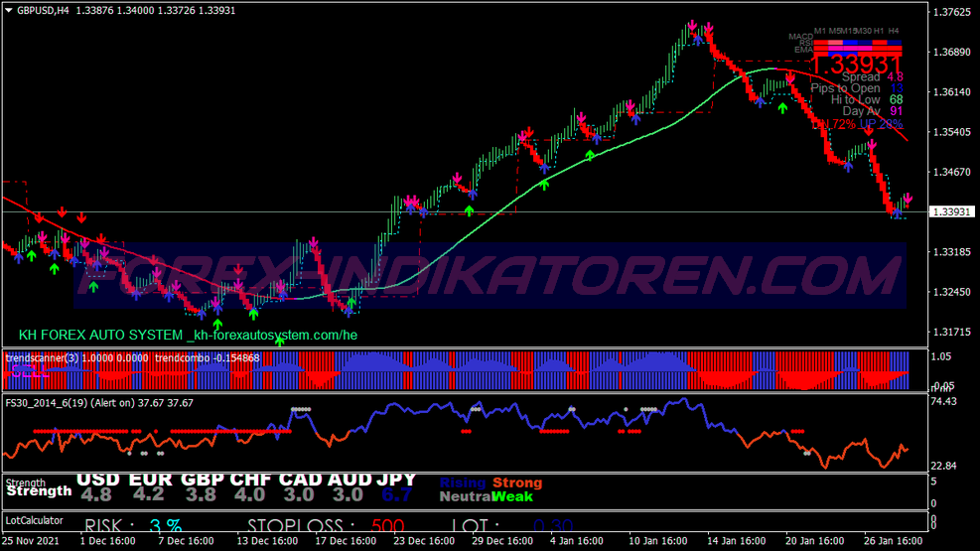The image size is (980, 551).
Task: Click the OHLC values 1.33876 1.34000 1.33726 1.33931
Action: (156, 11)
